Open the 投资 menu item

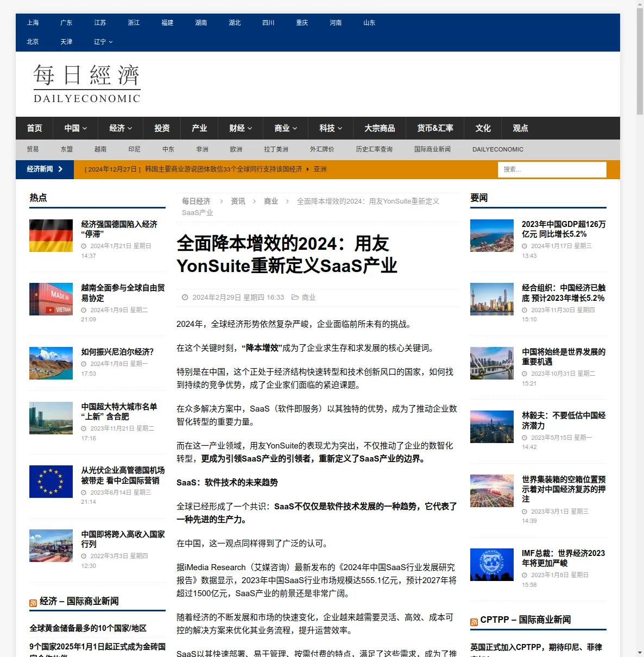click(x=162, y=128)
